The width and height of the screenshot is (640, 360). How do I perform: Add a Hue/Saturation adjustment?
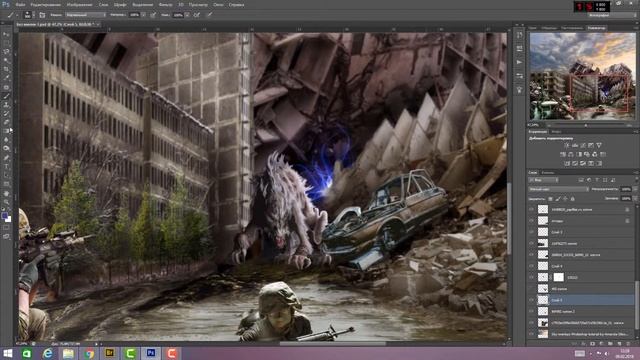(563, 154)
